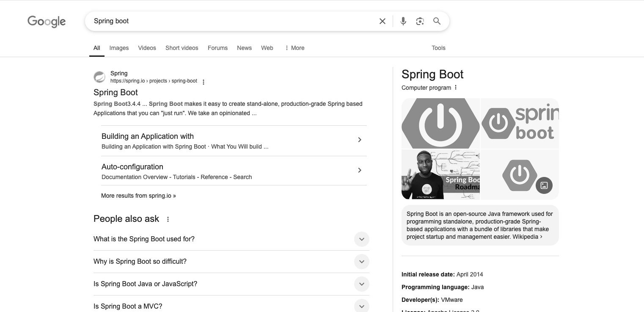Open the Short videos tab

[182, 48]
